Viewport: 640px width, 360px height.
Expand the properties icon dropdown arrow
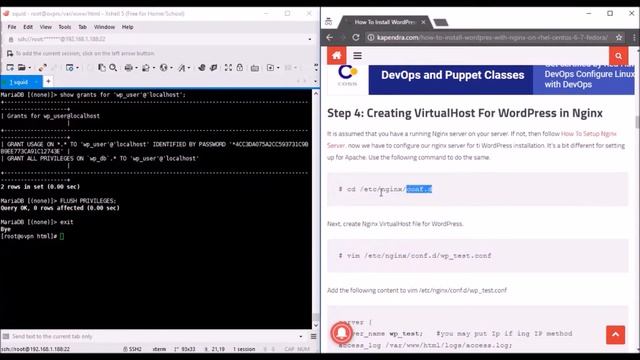pos(77,68)
